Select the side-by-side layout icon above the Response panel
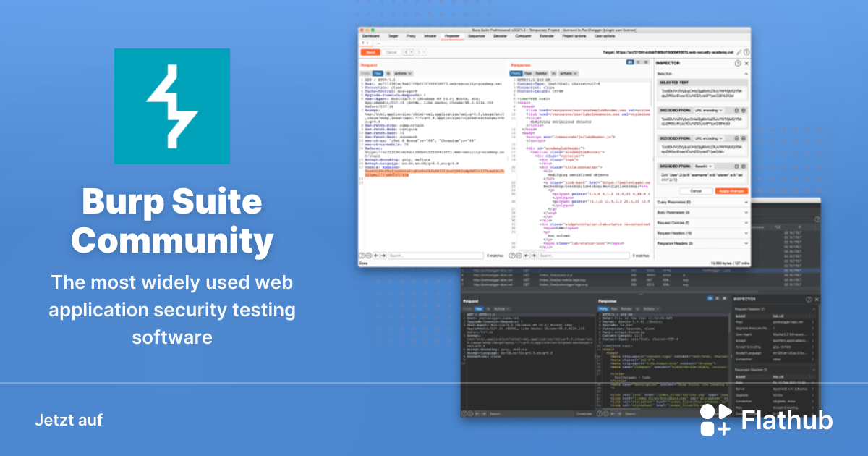 [x=629, y=62]
